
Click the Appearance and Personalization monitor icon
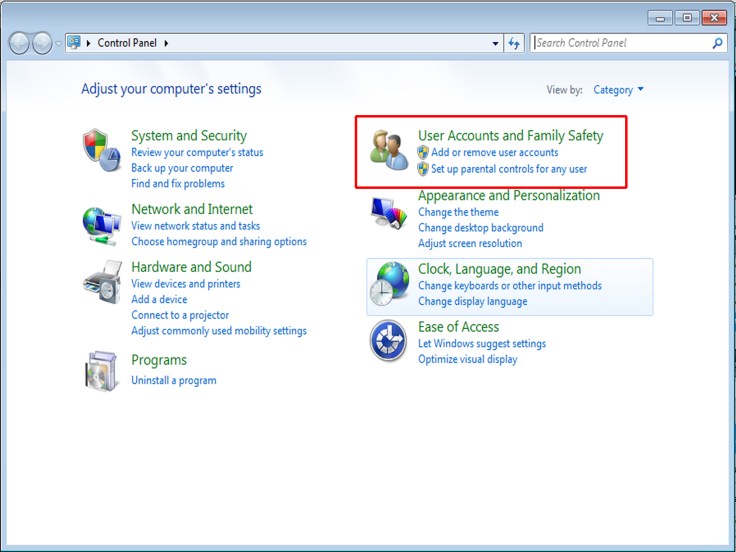(388, 213)
